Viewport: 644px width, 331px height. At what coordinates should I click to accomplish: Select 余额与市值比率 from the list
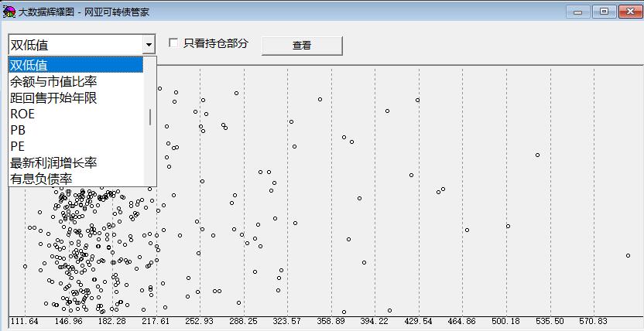[76, 81]
